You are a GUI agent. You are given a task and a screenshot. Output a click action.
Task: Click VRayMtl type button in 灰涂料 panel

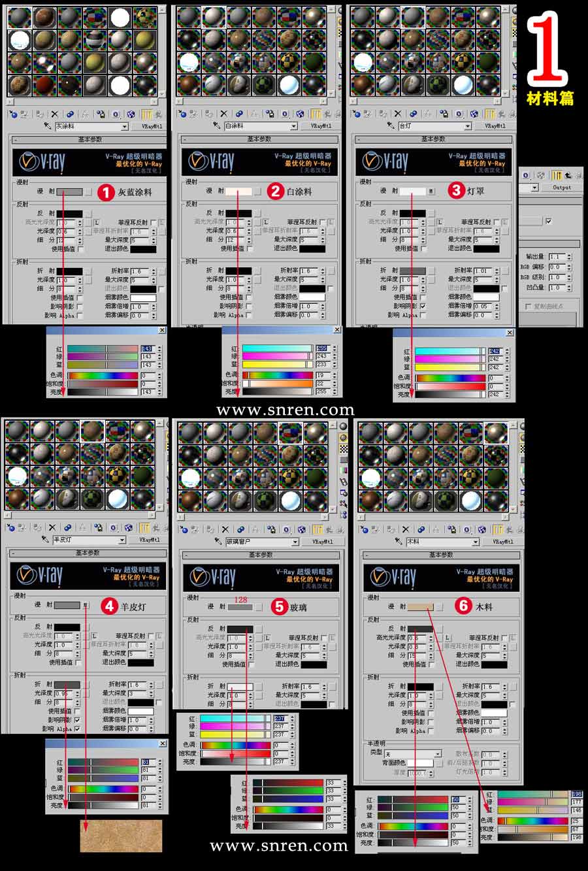pos(150,126)
